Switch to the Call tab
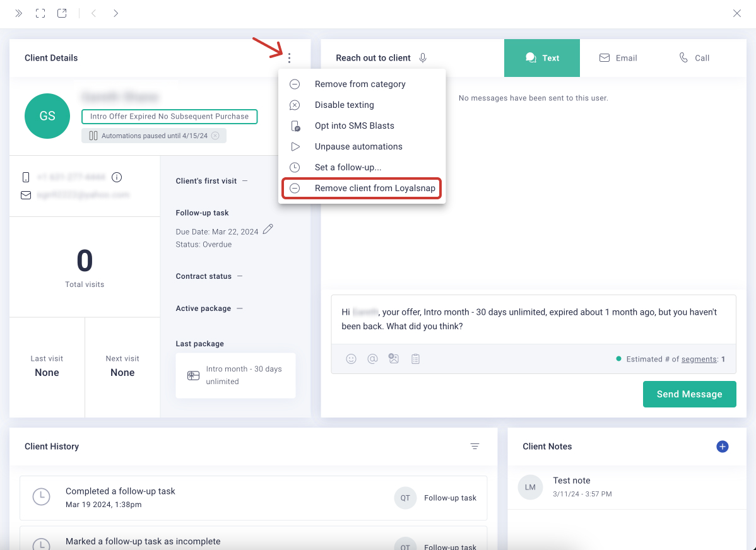Screen dimensions: 756x550 694,58
